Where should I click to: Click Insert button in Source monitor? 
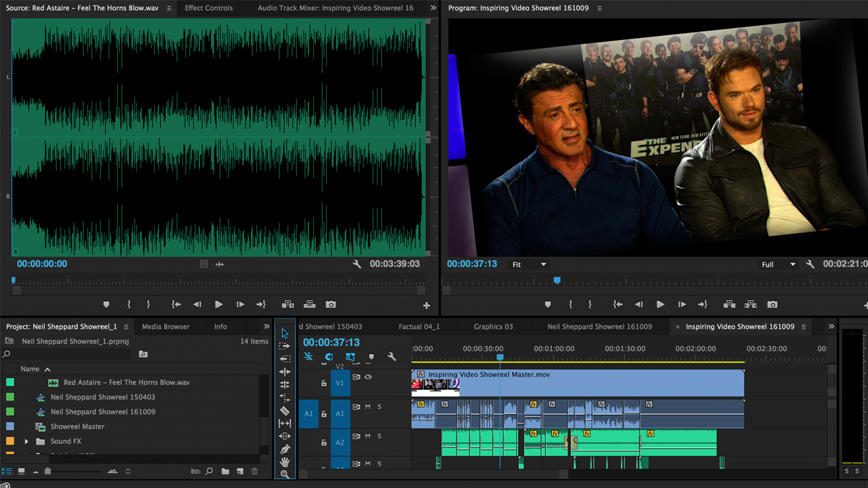click(x=288, y=304)
